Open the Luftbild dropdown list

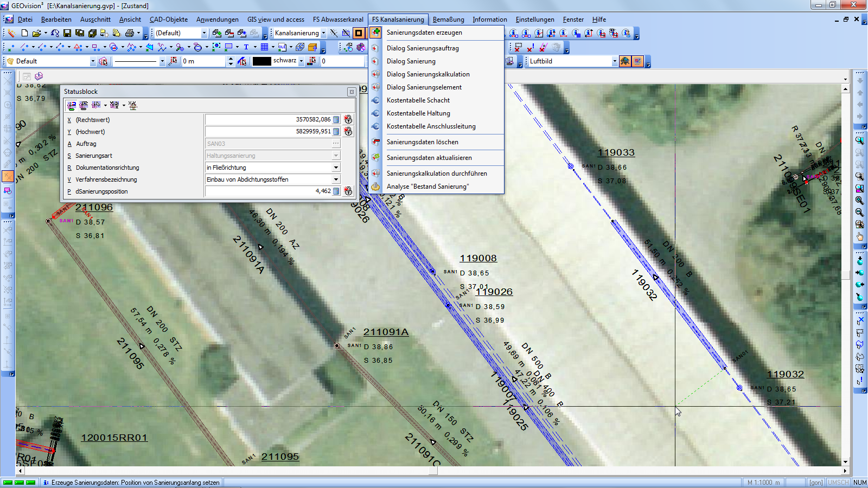click(614, 61)
